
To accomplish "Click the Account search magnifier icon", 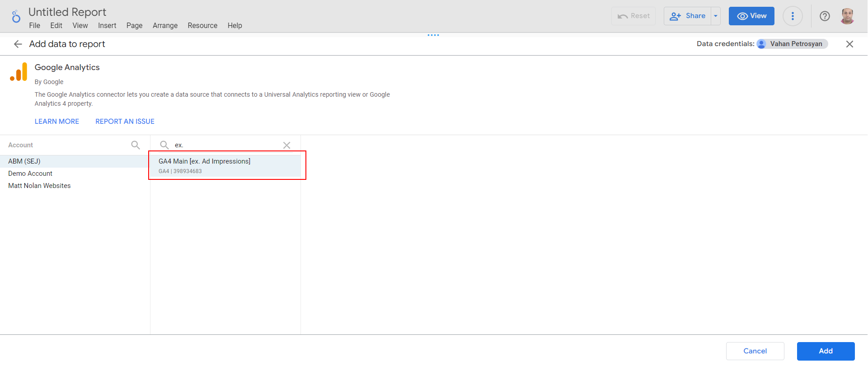I will coord(135,145).
